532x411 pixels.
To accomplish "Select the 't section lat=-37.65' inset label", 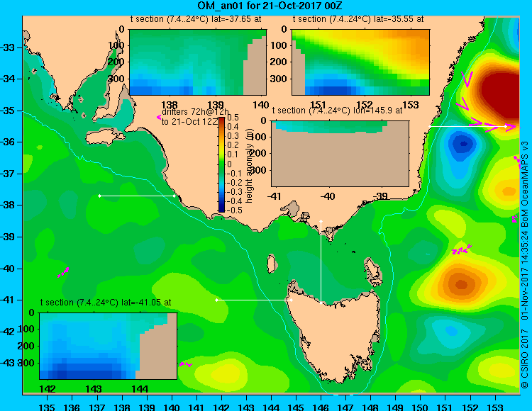I will pyautogui.click(x=196, y=19).
